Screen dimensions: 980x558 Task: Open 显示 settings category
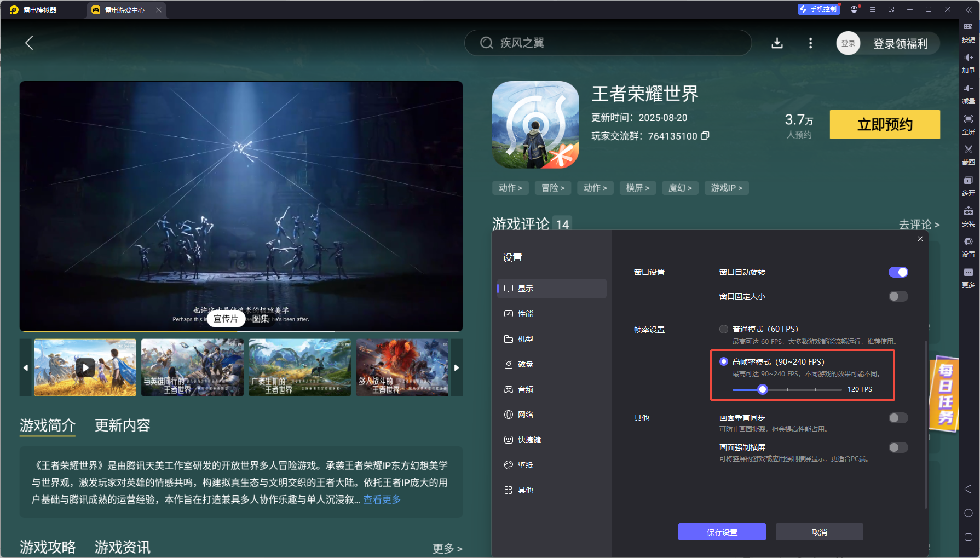[x=552, y=289]
